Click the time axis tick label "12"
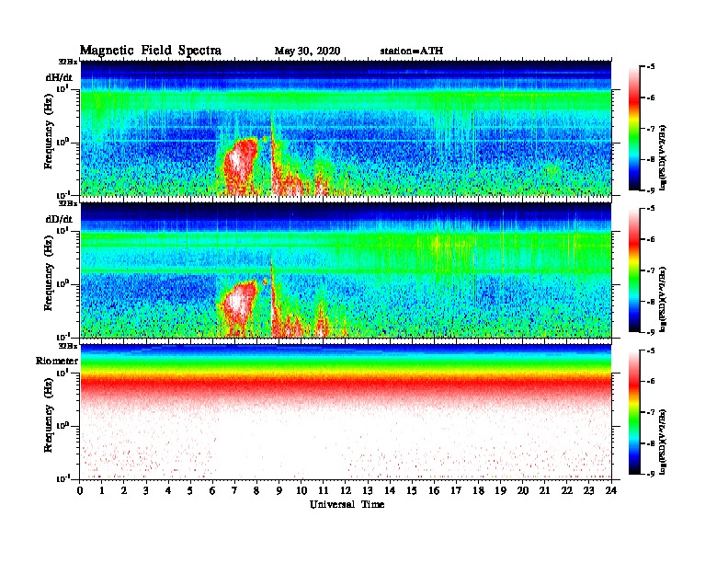The width and height of the screenshot is (728, 563). point(346,490)
